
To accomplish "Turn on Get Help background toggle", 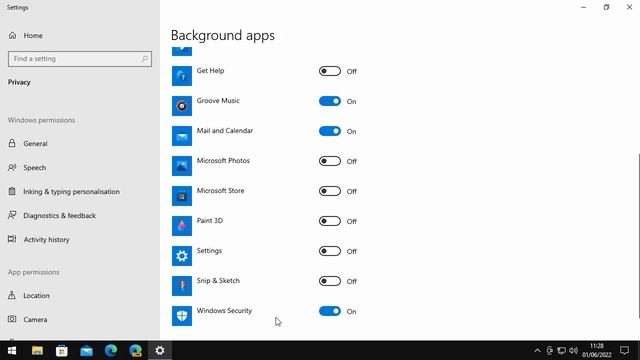I will (x=330, y=71).
